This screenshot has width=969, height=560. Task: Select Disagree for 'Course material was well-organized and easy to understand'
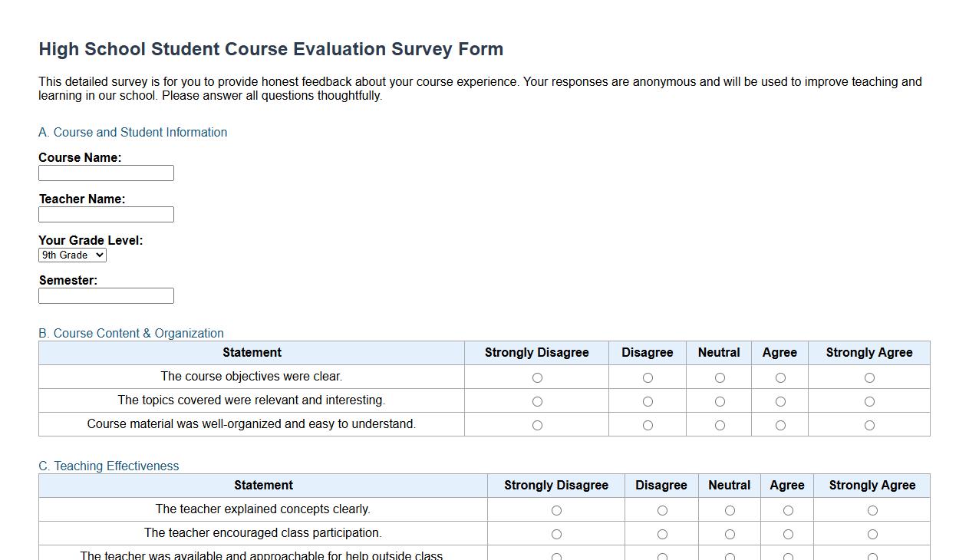648,423
